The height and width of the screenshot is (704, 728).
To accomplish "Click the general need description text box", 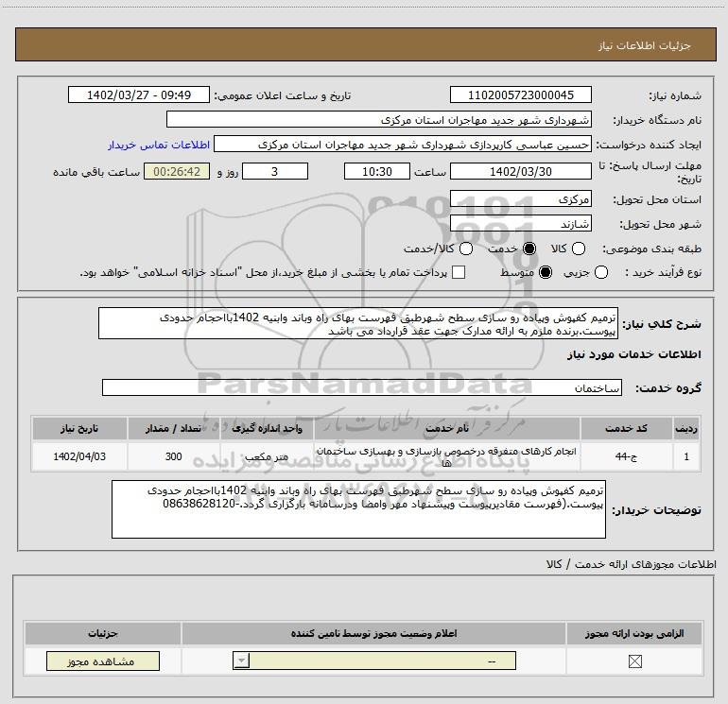I will point(358,323).
